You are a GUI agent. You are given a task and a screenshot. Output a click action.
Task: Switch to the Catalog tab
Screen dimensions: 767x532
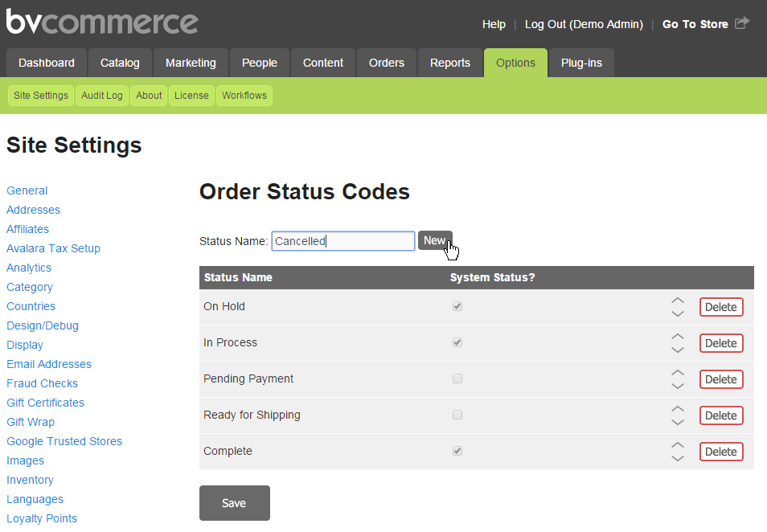[x=120, y=63]
